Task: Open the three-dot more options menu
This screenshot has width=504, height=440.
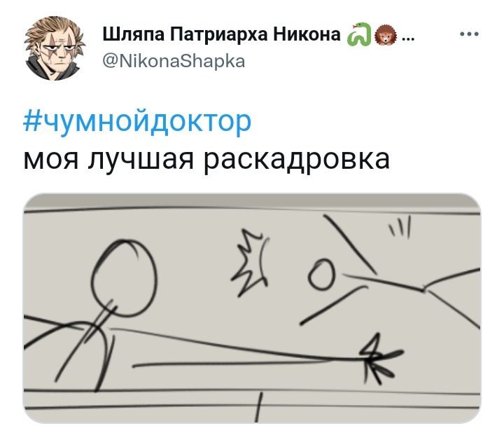Action: click(469, 34)
